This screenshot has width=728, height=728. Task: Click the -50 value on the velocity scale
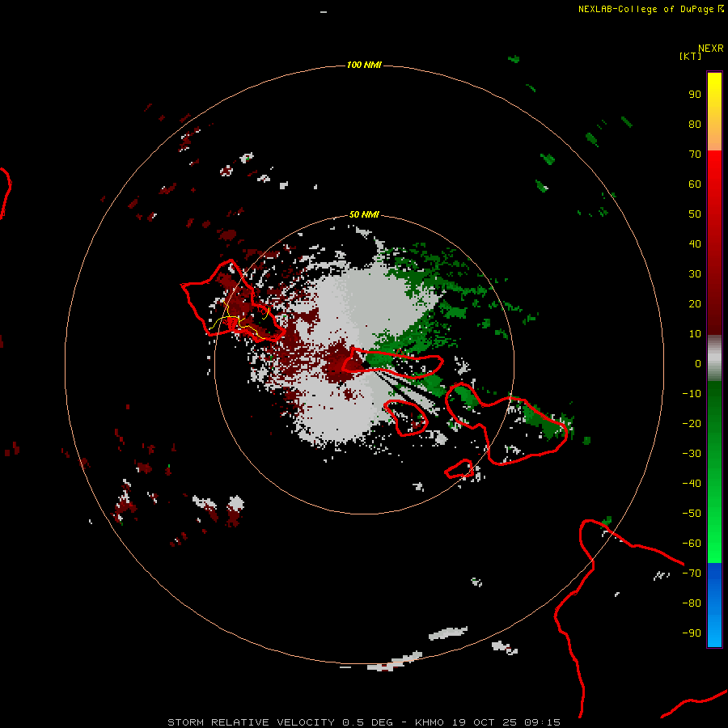click(692, 514)
